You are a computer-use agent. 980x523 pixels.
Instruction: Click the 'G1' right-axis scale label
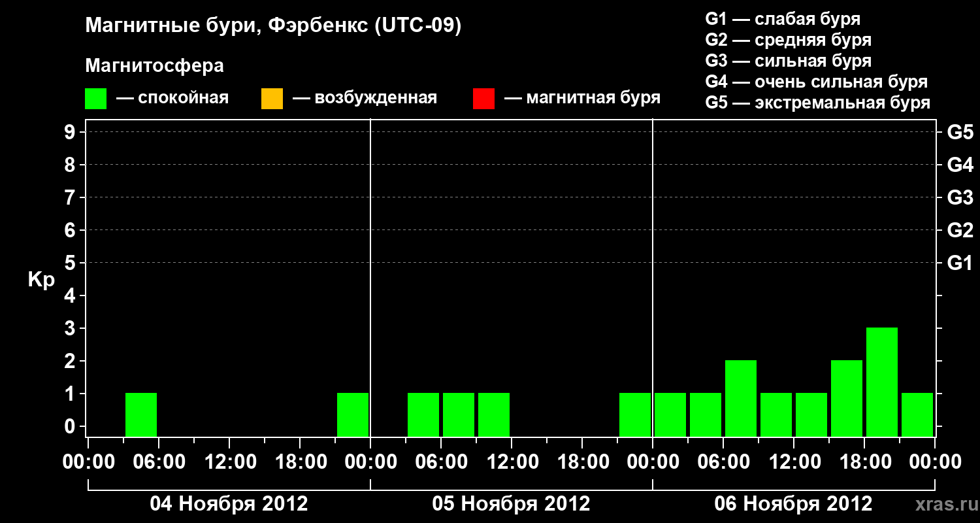click(960, 263)
